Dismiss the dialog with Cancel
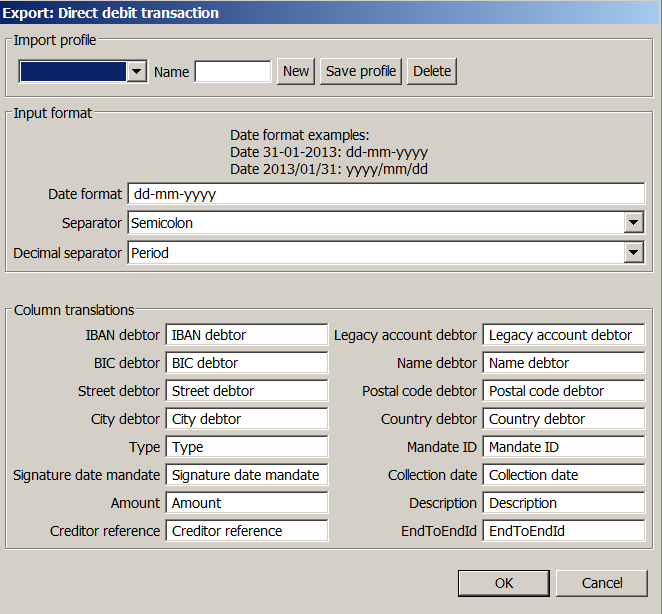Viewport: 662px width, 614px height. pos(602,583)
